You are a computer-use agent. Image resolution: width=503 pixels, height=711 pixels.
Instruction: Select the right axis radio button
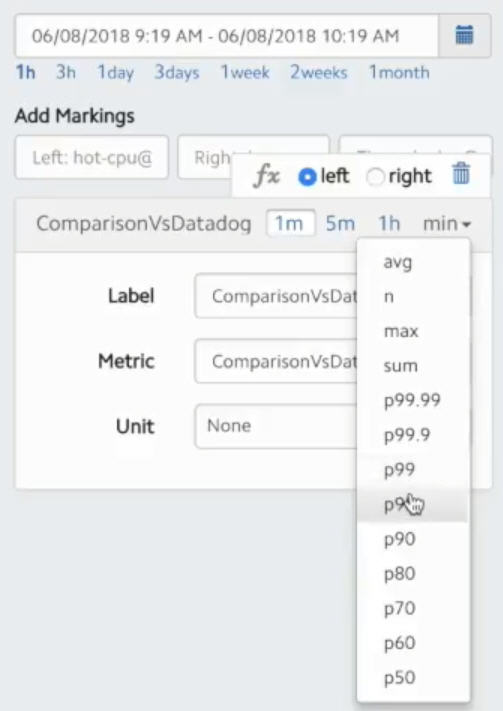(x=375, y=177)
